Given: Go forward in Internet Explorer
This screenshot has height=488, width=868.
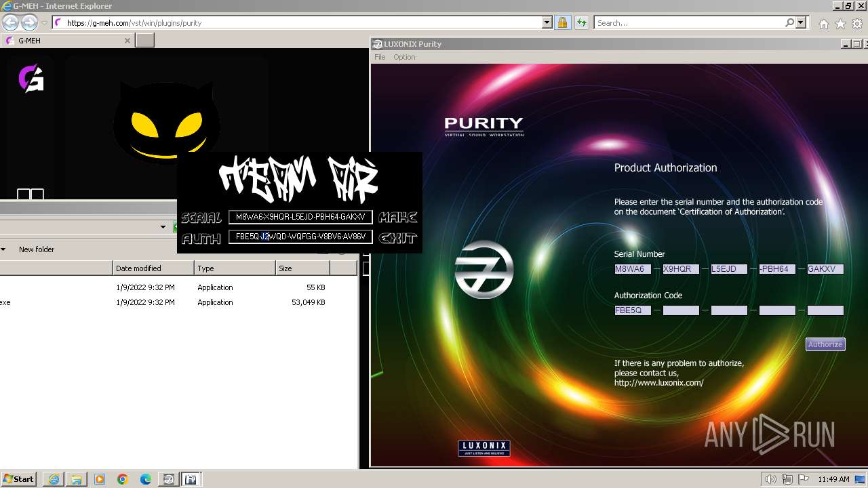Looking at the screenshot, I should 29,22.
